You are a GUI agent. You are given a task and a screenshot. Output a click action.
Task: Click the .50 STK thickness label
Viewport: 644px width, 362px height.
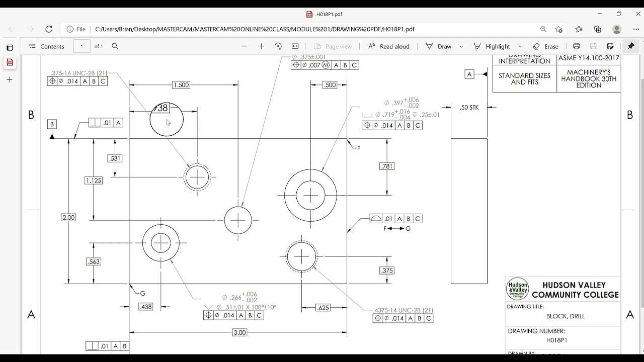pos(469,107)
